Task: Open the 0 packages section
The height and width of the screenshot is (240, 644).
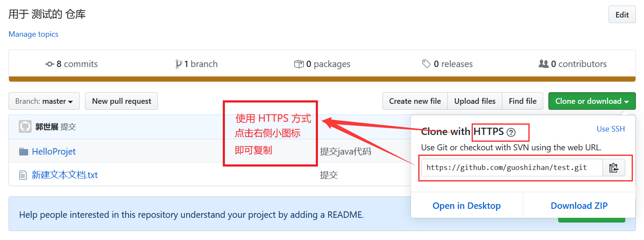Action: (x=322, y=64)
